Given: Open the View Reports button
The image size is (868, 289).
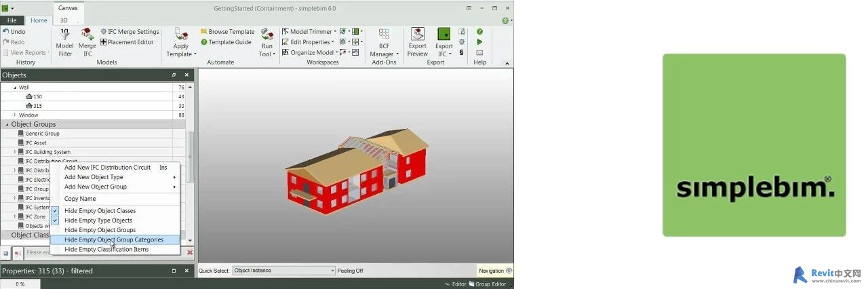Looking at the screenshot, I should point(26,52).
